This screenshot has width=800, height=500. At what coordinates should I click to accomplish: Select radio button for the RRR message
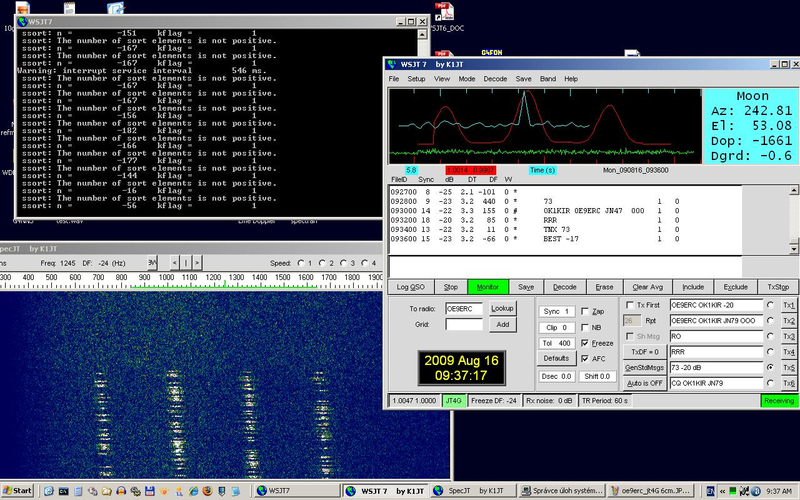(770, 352)
